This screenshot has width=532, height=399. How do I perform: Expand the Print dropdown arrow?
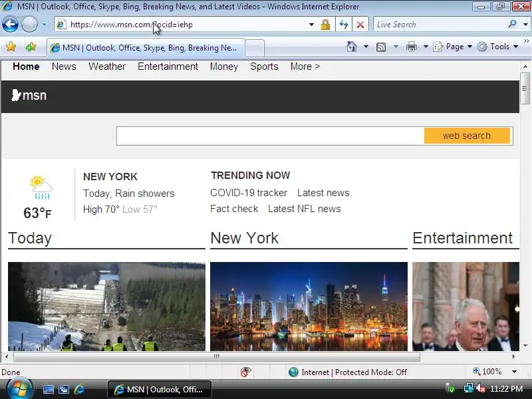click(x=426, y=47)
